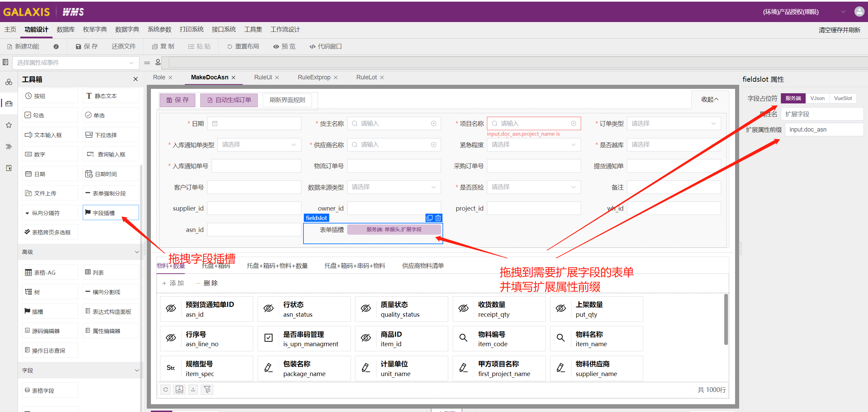Click the refresh icon under the table

point(165,390)
